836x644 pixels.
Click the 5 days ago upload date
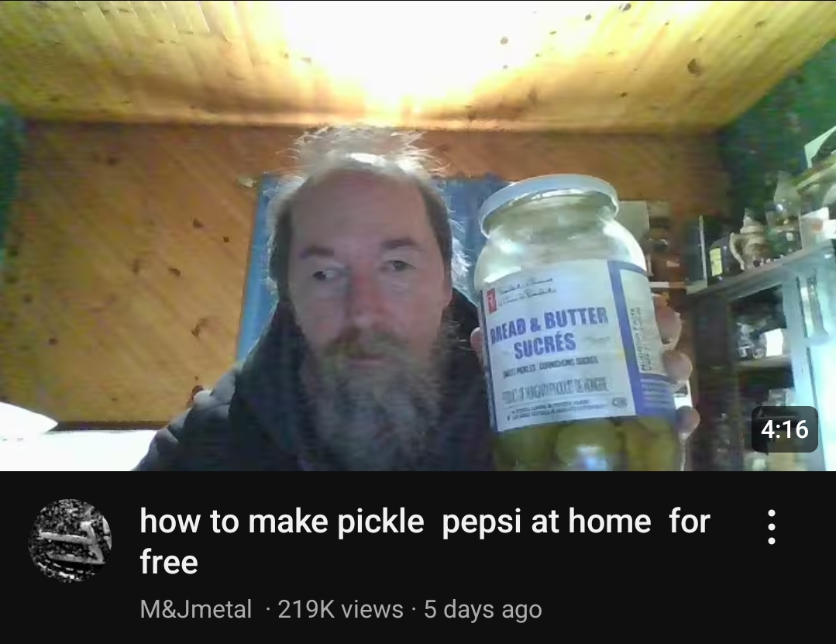click(x=483, y=609)
